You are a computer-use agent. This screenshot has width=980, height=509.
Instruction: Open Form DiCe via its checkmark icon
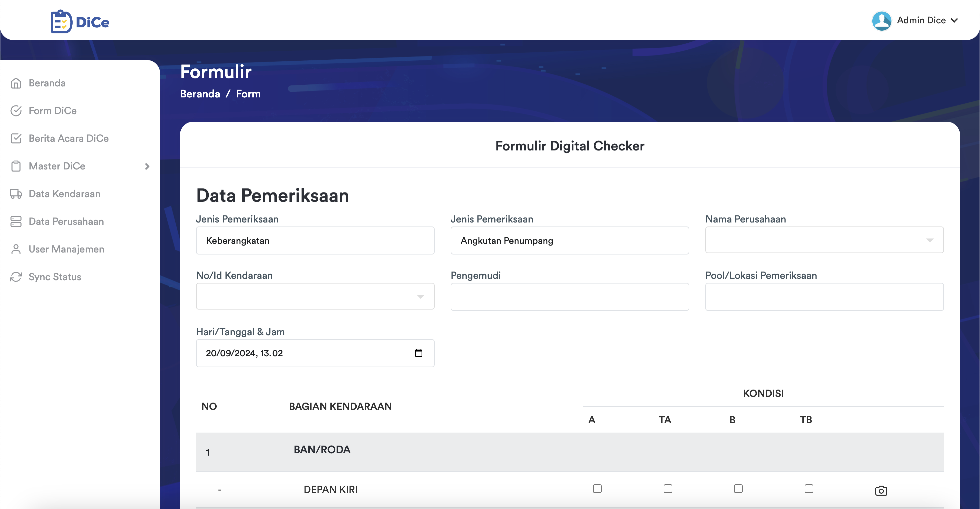coord(16,110)
